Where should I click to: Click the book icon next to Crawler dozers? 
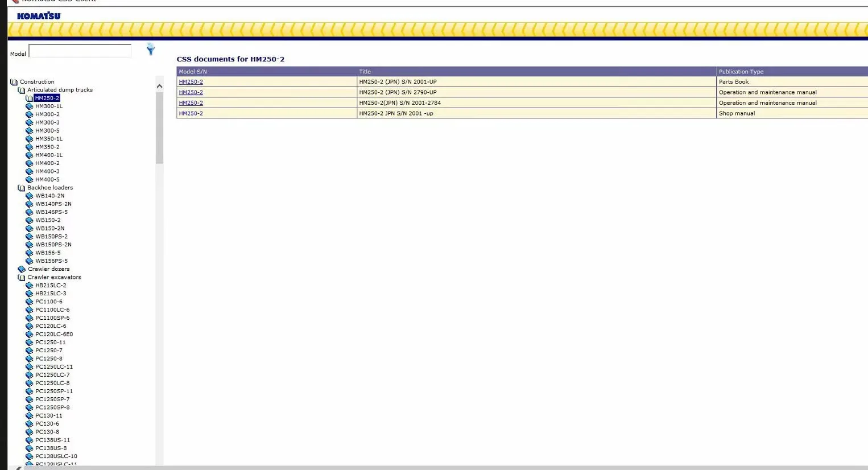point(22,269)
